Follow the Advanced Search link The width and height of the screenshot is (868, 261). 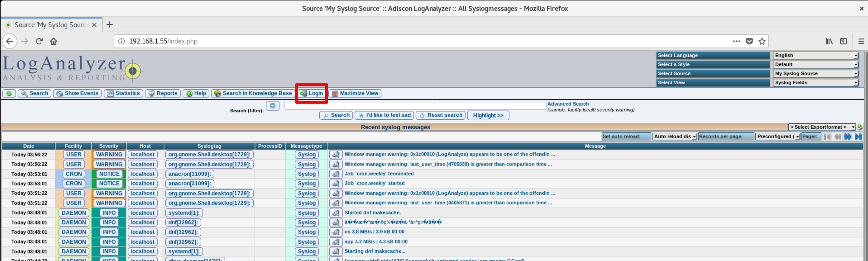pyautogui.click(x=568, y=104)
